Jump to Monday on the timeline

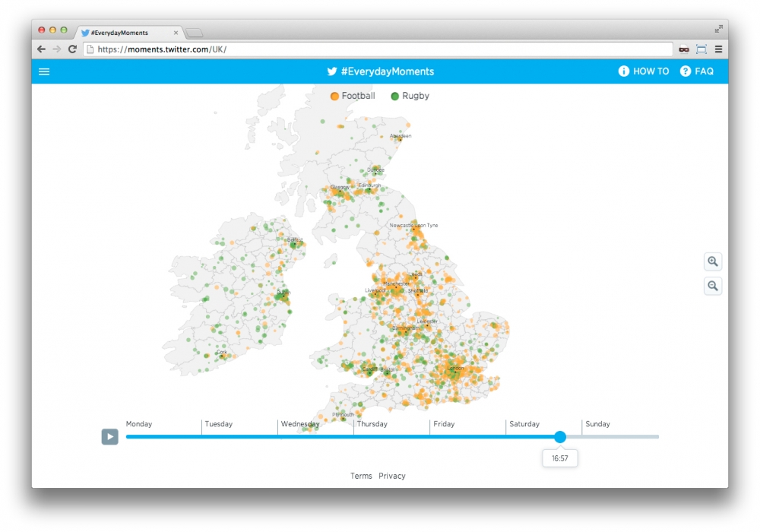point(138,424)
